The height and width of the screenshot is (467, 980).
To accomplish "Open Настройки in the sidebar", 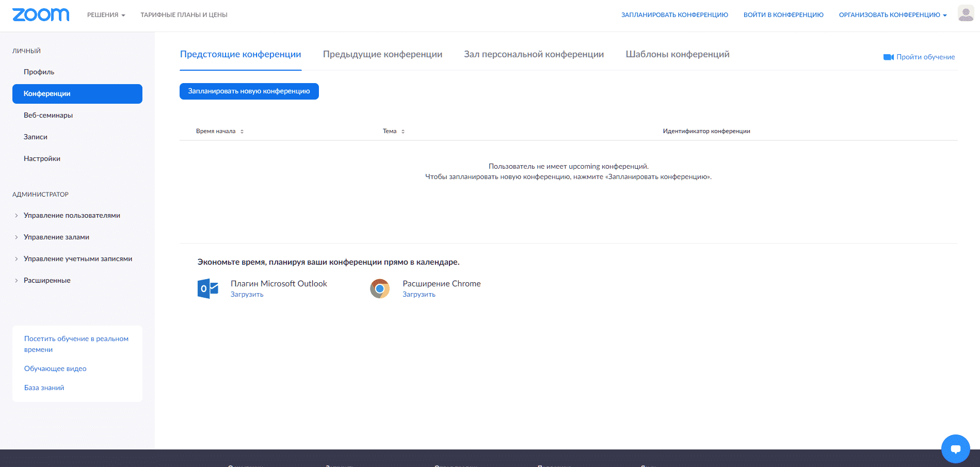I will (x=42, y=158).
